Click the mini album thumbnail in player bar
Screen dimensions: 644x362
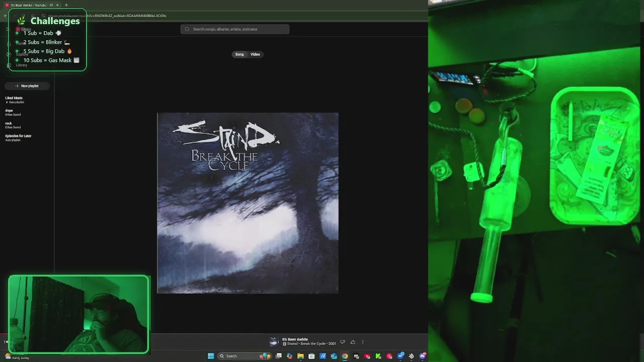274,342
